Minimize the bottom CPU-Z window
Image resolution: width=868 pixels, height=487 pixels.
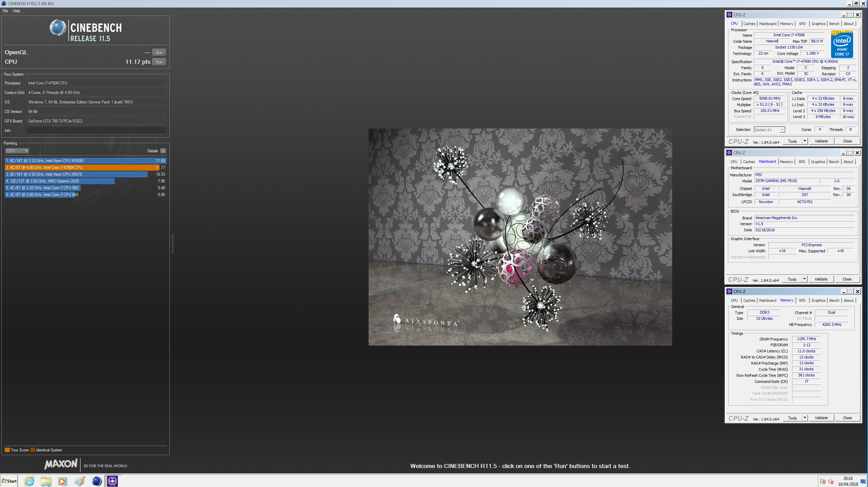tap(843, 292)
